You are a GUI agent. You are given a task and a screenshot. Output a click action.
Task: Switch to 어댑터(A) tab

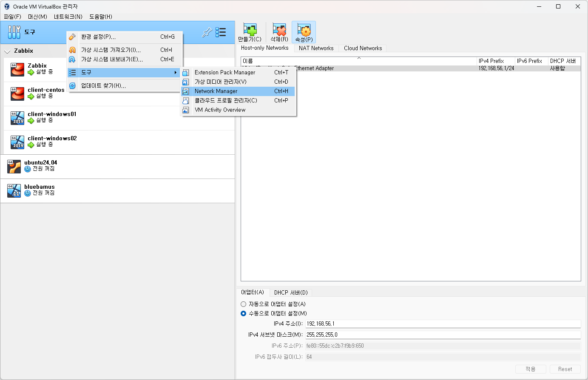coord(253,292)
